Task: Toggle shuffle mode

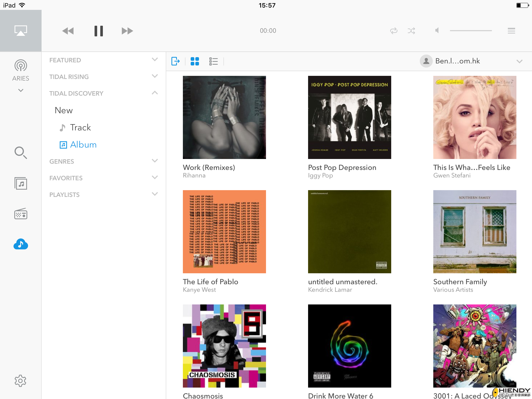Action: [411, 31]
